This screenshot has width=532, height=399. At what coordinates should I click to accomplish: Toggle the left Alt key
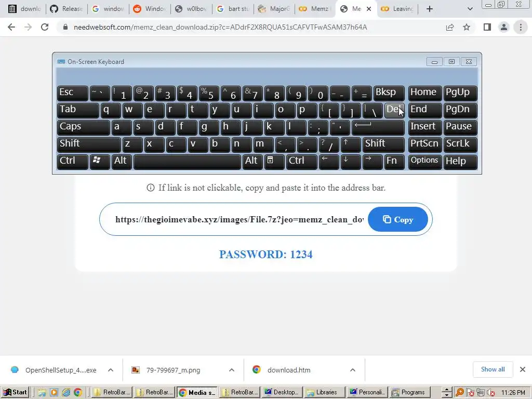[x=122, y=162]
